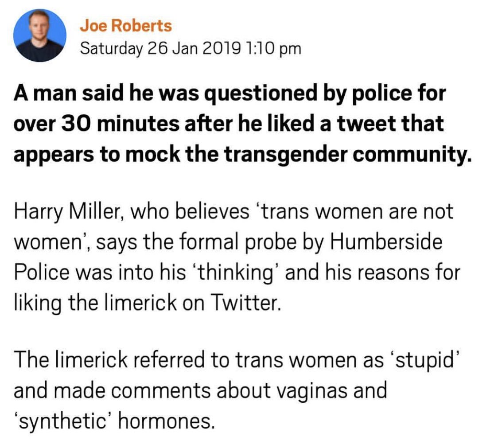
Task: Click the quoted word 'stupid'
Action: coord(425,361)
